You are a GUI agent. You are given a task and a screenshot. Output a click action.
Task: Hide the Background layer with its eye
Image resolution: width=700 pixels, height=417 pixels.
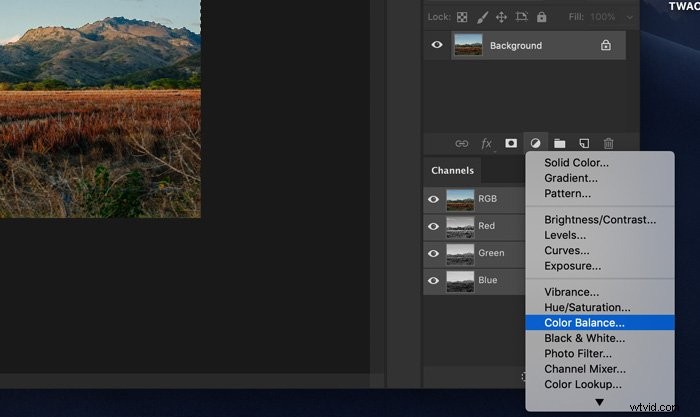point(437,45)
